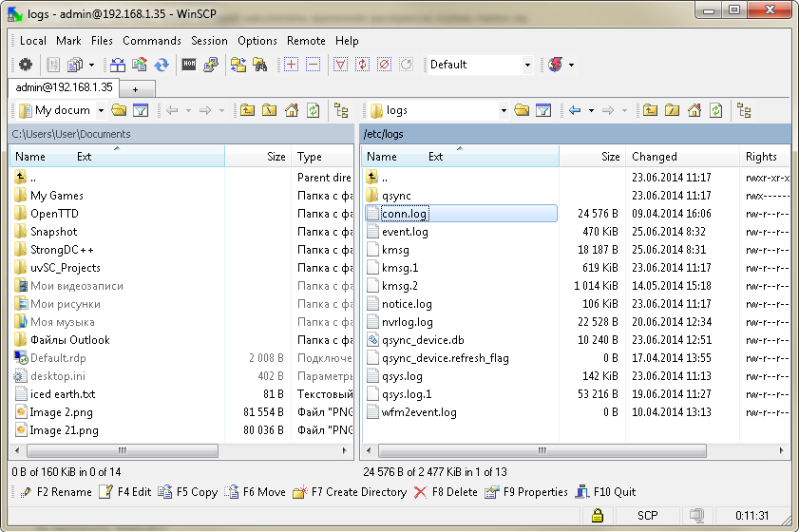Open Find Files binoculars icon
The width and height of the screenshot is (799, 532).
coord(260,65)
